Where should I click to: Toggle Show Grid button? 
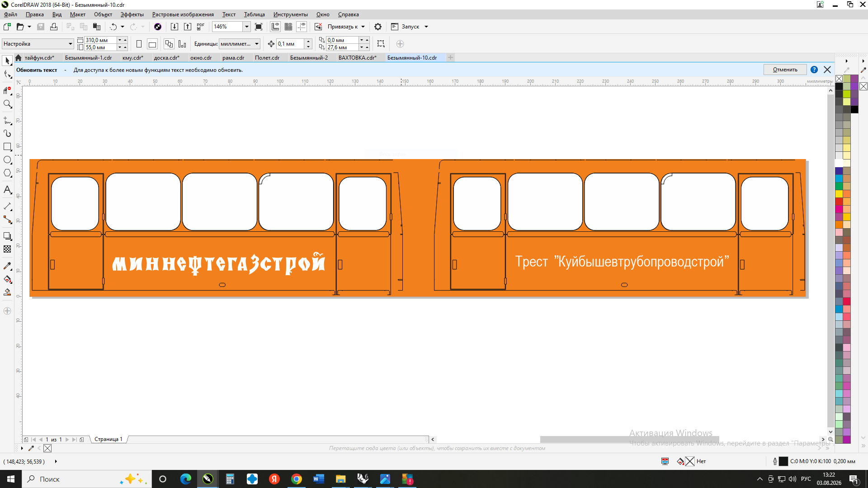coord(288,27)
